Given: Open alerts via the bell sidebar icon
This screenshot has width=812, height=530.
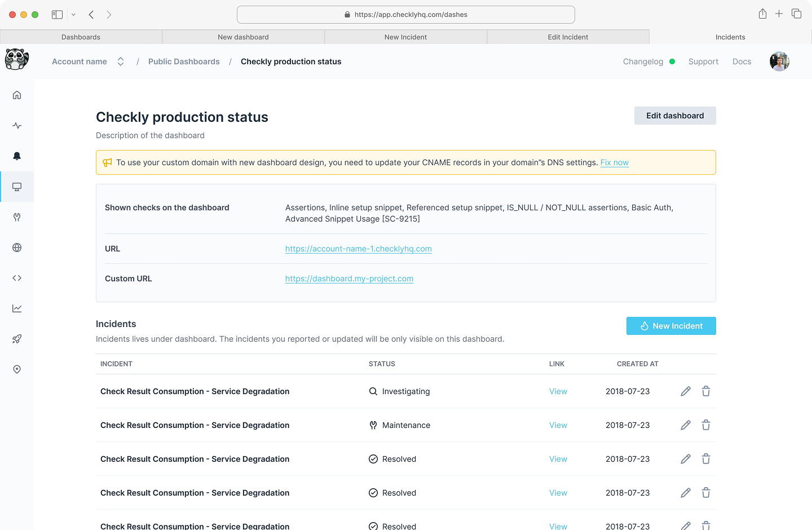Looking at the screenshot, I should click(x=17, y=156).
